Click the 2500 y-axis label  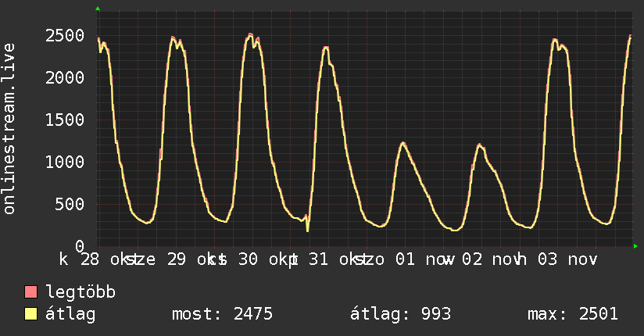point(65,36)
